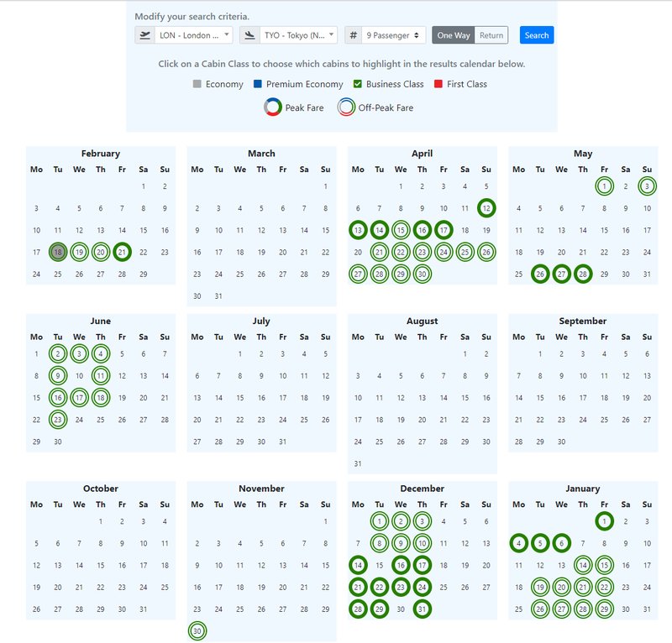Enable First Class cabin highlighting
This screenshot has width=672, height=643.
pos(438,84)
